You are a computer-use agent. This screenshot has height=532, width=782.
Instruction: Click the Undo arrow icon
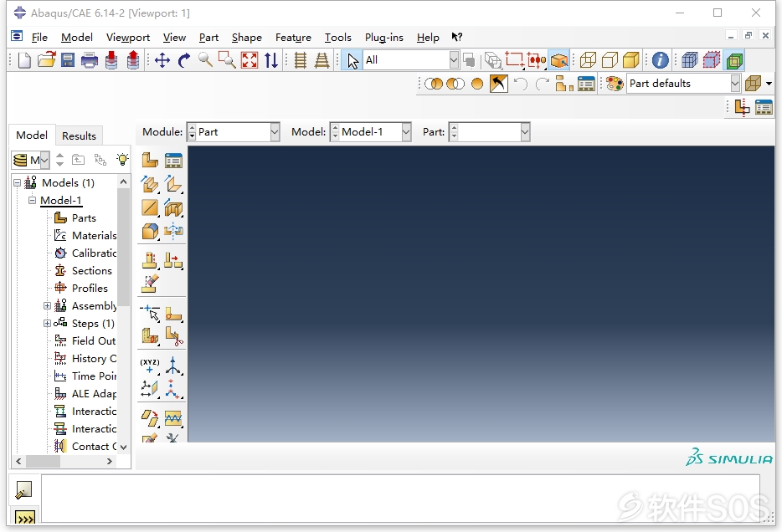520,84
